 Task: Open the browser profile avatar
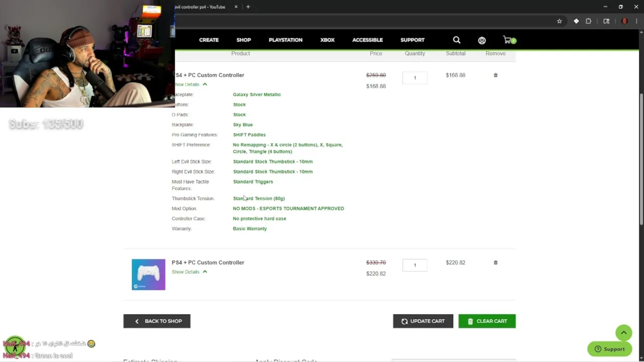(x=624, y=21)
